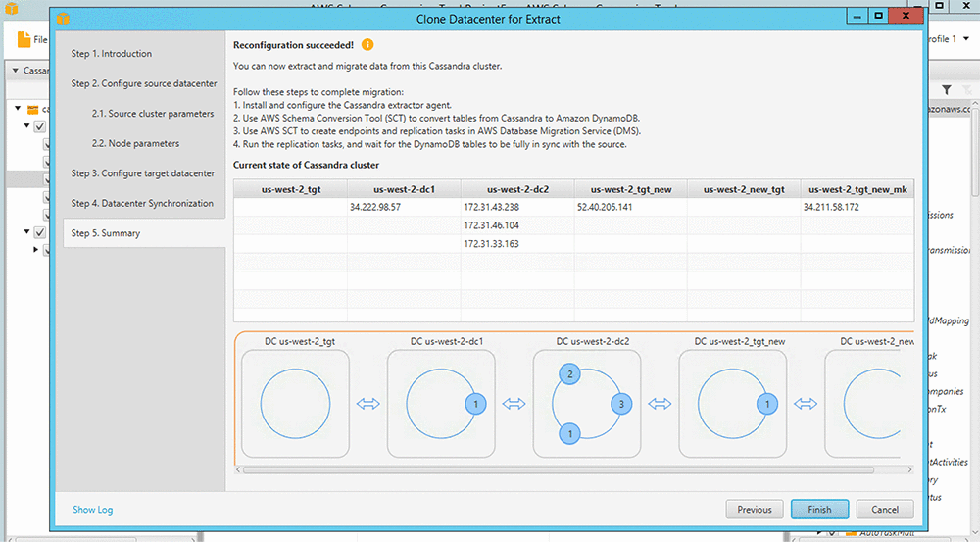Click the orange info icon beside Reconfiguration succeeded
The width and height of the screenshot is (980, 542).
click(x=367, y=45)
